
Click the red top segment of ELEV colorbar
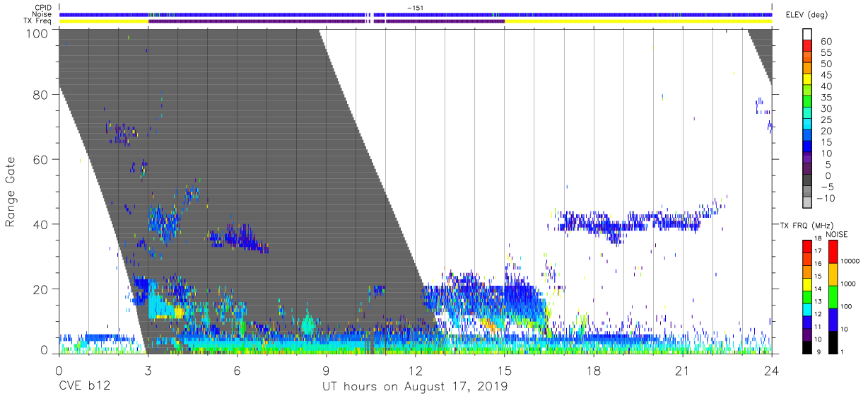[807, 45]
